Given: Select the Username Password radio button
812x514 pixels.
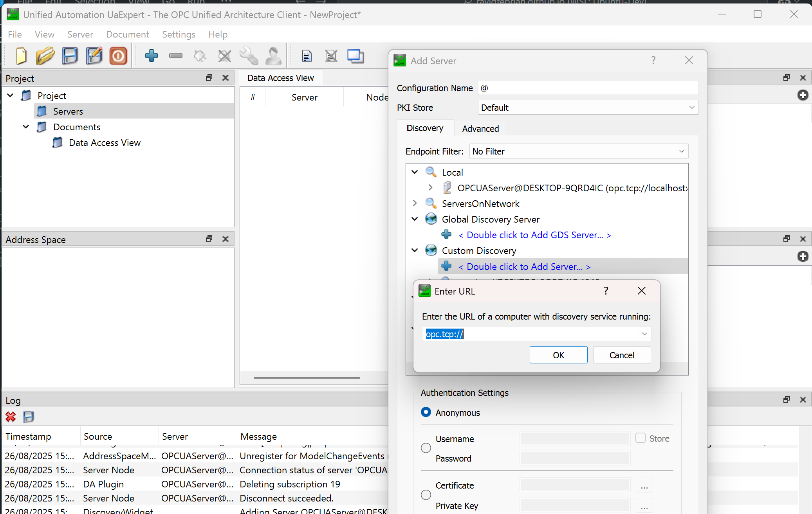Looking at the screenshot, I should coord(426,448).
